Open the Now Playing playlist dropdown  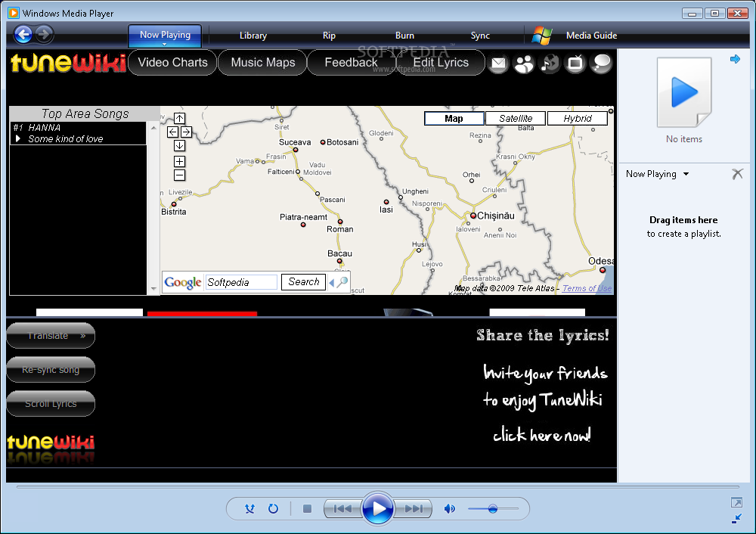(657, 174)
